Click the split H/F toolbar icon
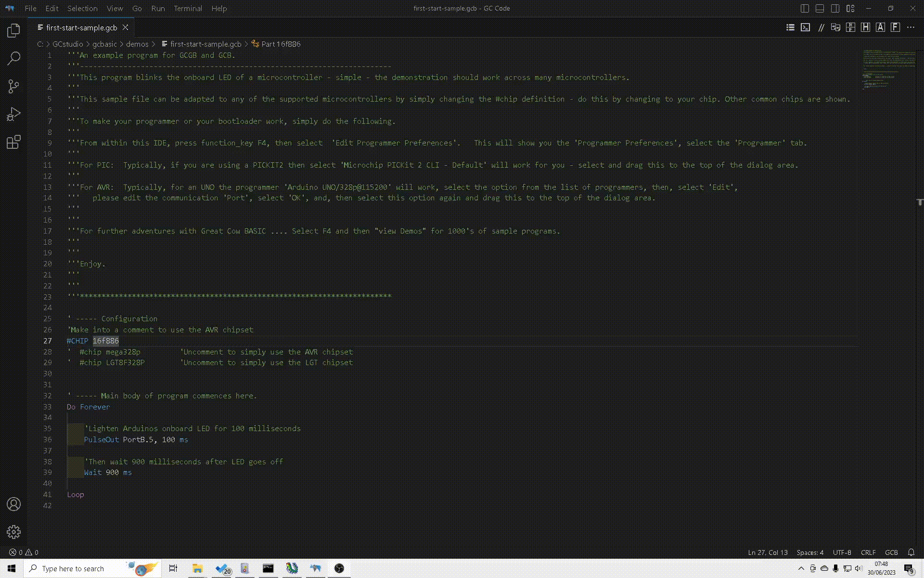924x578 pixels. click(x=850, y=27)
